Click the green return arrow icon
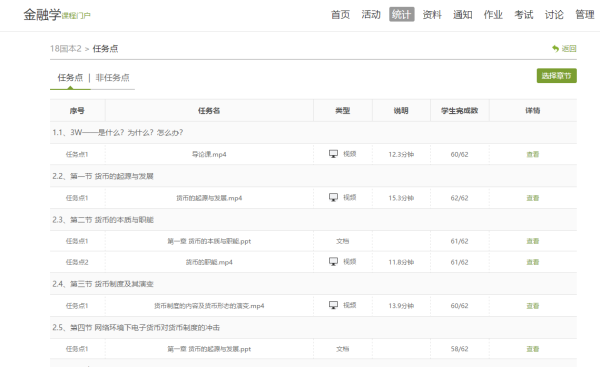600x367 pixels. tap(555, 49)
